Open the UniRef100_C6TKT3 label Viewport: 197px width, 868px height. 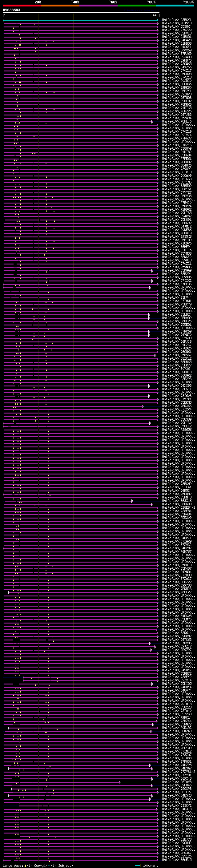pyautogui.click(x=177, y=172)
